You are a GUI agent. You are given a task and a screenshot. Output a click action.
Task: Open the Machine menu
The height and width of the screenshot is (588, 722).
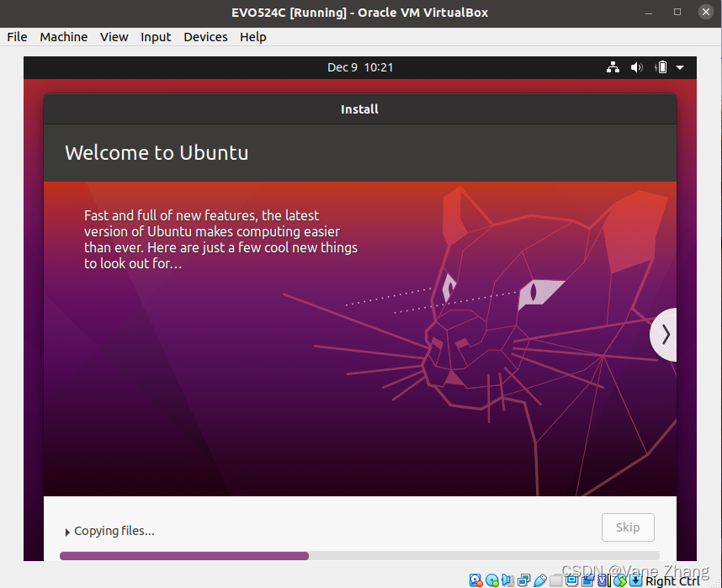(x=64, y=37)
